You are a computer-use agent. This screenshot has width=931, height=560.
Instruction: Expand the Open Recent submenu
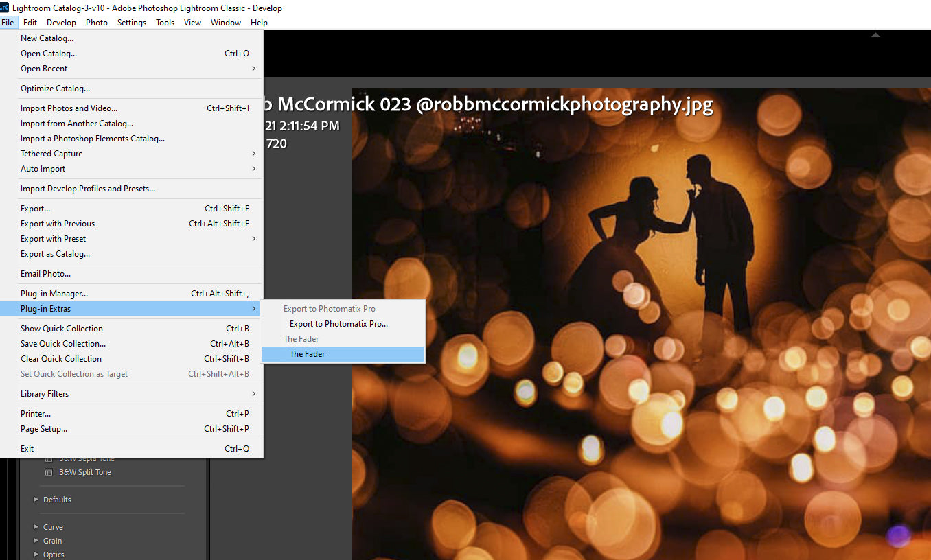click(131, 69)
